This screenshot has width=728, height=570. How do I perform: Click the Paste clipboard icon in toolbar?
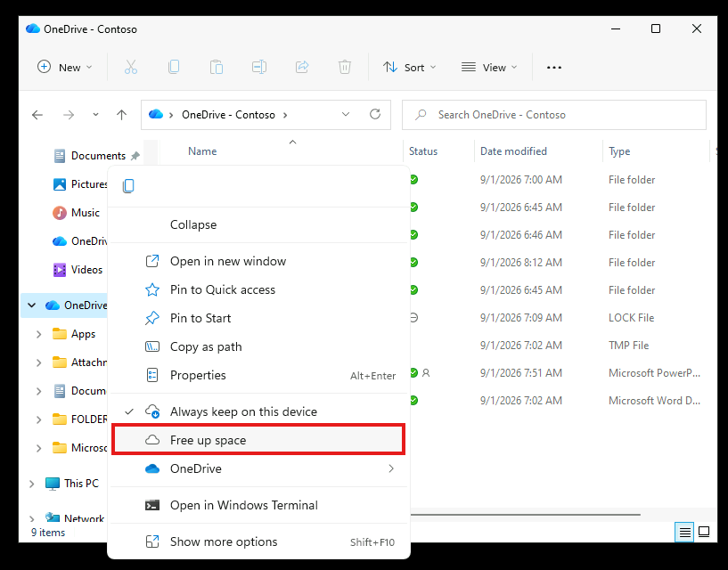(217, 68)
